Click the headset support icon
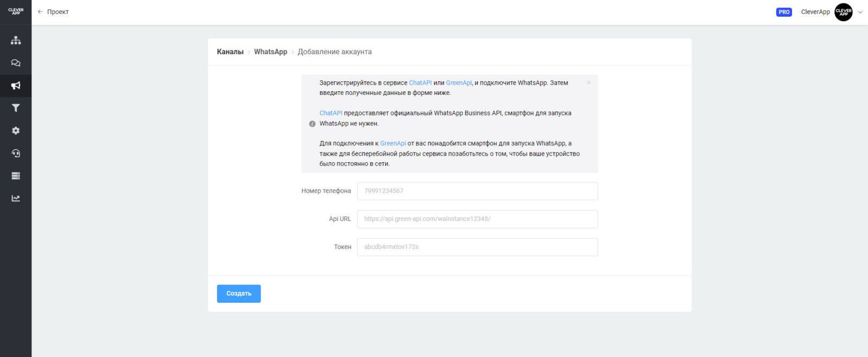868x357 pixels. pos(16,154)
